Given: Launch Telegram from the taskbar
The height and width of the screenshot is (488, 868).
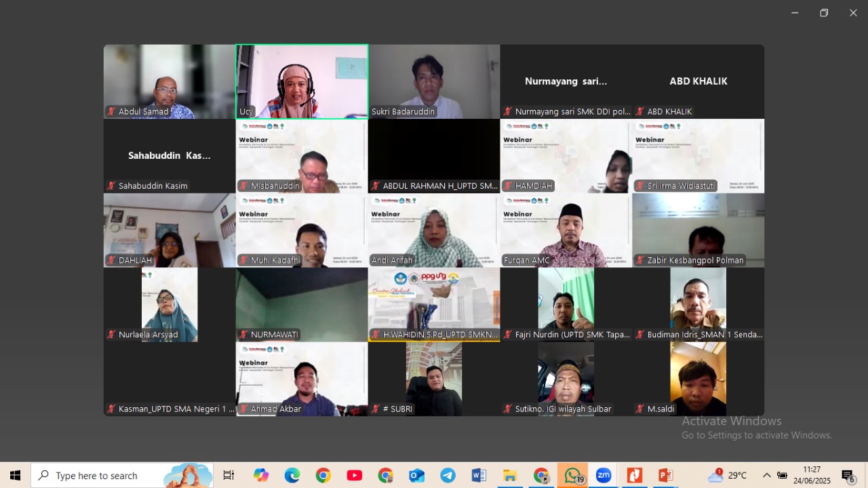Looking at the screenshot, I should pyautogui.click(x=448, y=476).
